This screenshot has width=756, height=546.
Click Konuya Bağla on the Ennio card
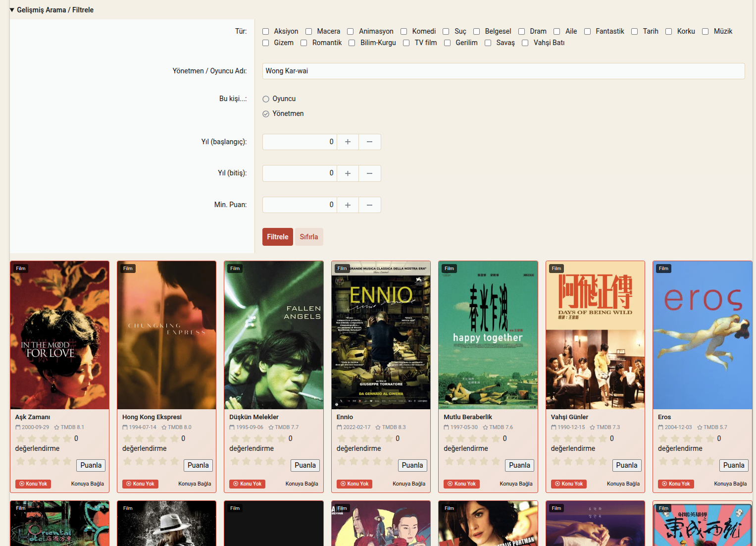[x=409, y=484]
